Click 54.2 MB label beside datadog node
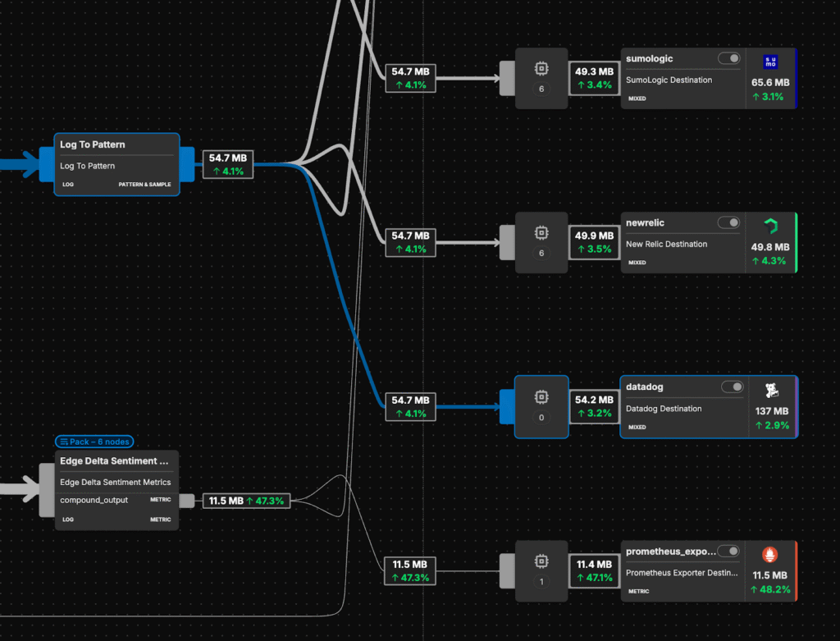 [x=594, y=406]
